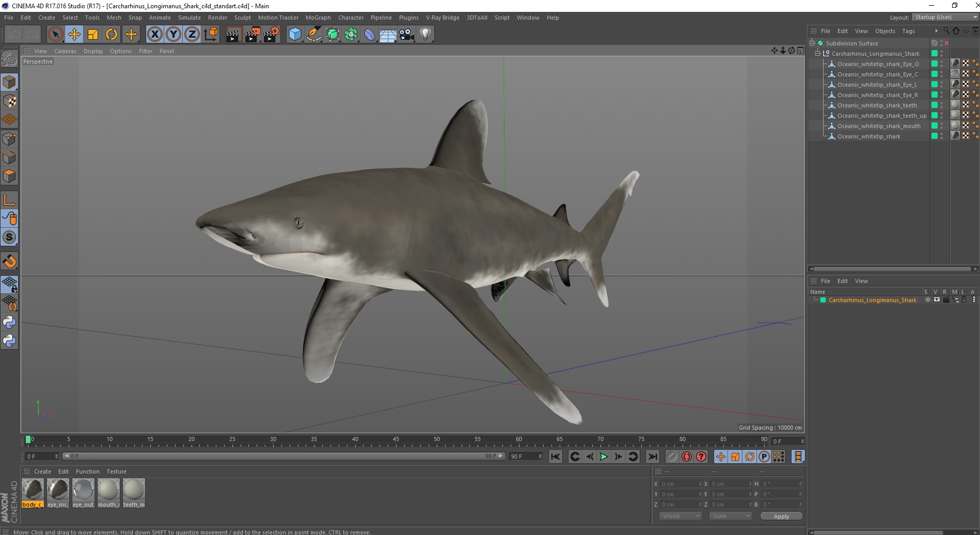Viewport: 980px width, 535px height.
Task: Open the Scale mode dropdown
Action: (730, 516)
